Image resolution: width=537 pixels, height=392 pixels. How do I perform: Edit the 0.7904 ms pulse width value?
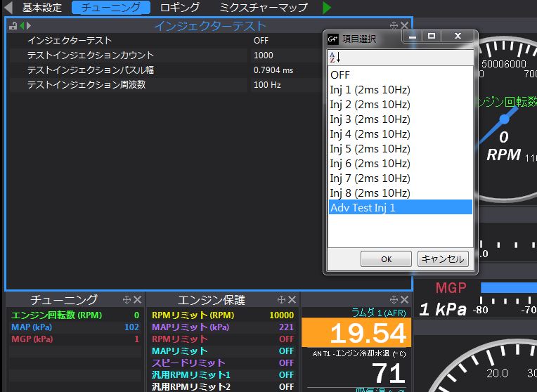point(273,70)
